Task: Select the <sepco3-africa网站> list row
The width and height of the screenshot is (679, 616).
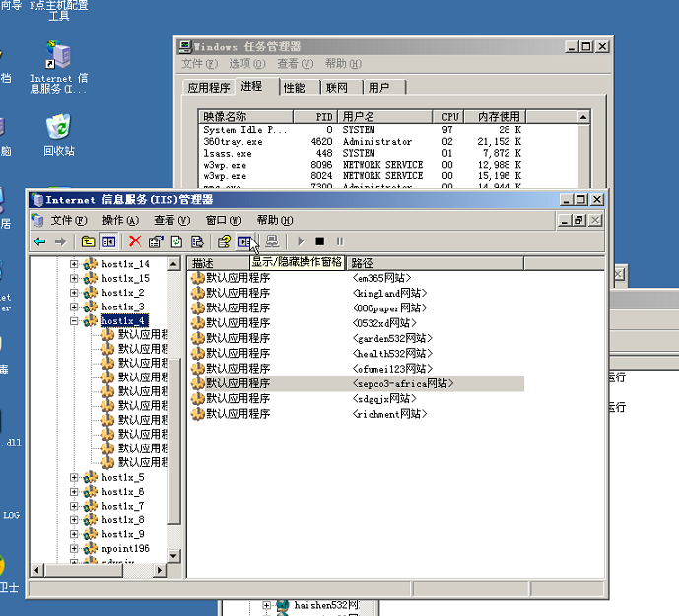Action: (402, 383)
